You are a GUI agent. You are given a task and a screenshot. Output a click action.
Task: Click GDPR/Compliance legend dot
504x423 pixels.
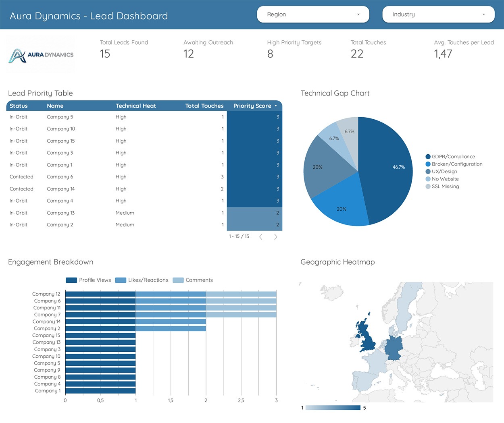coord(428,157)
